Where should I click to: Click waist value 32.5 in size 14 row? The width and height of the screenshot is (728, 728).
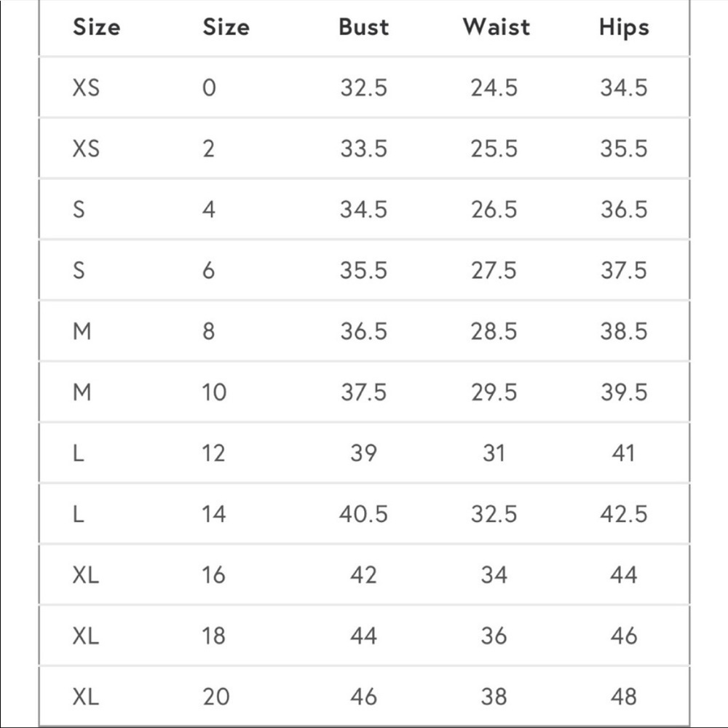pyautogui.click(x=494, y=514)
